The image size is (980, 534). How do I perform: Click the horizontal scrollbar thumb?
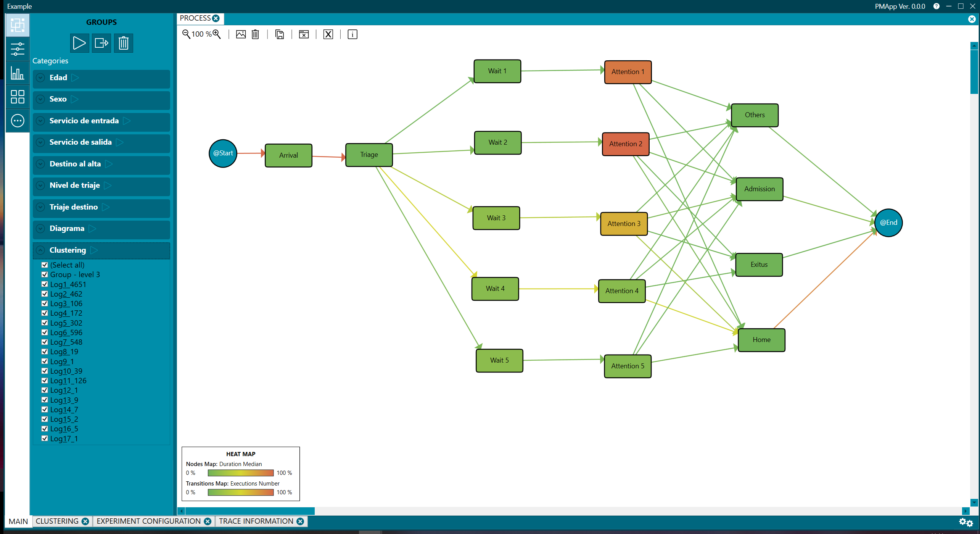click(x=250, y=511)
